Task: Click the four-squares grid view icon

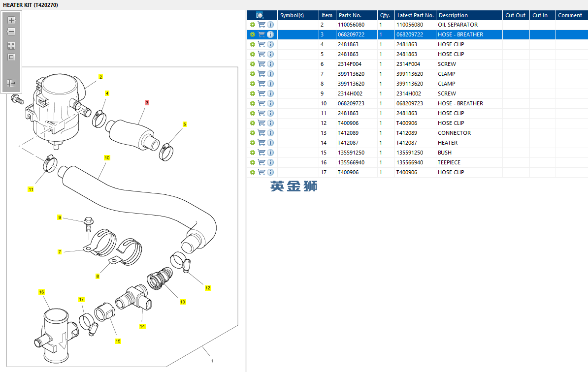Action: coord(11,45)
